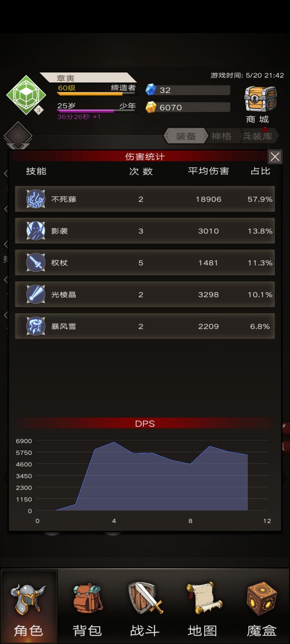Image resolution: width=290 pixels, height=644 pixels.
Task: Close the 伤害统计 panel
Action: coord(275,157)
